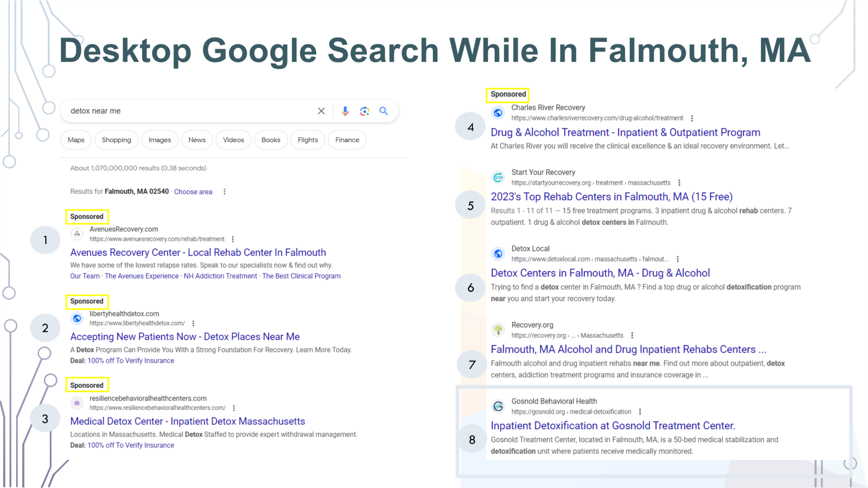Open options menu beside Falmouth location line

coord(225,192)
